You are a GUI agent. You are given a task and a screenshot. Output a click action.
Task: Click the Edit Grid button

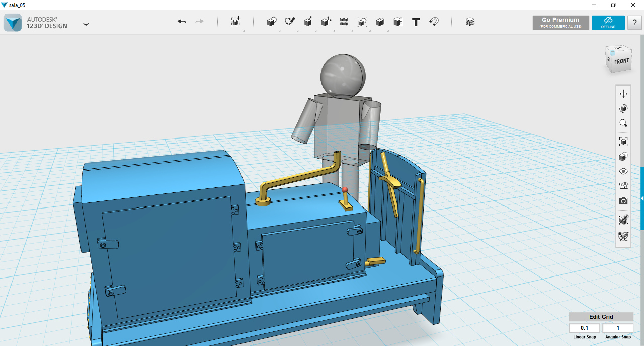pyautogui.click(x=601, y=317)
